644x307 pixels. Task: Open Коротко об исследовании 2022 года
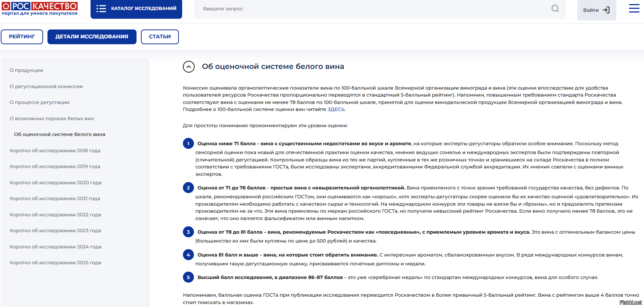click(55, 215)
